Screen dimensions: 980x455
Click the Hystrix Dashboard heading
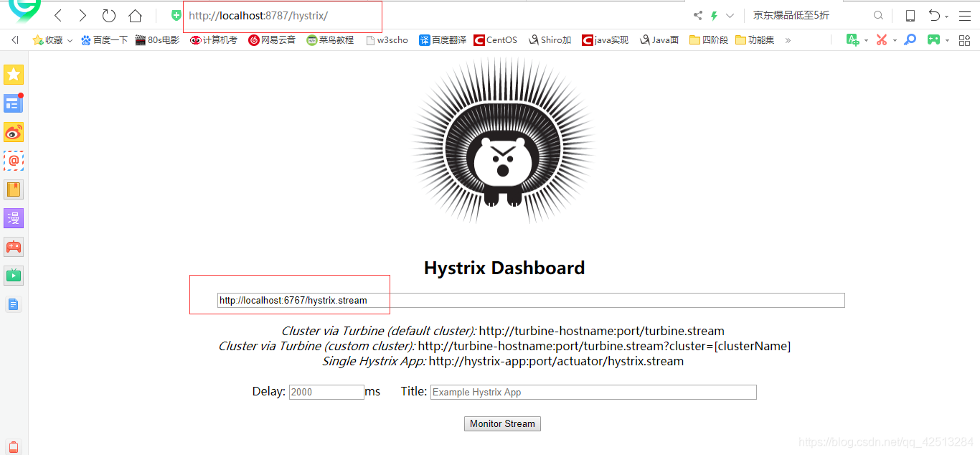click(x=504, y=268)
